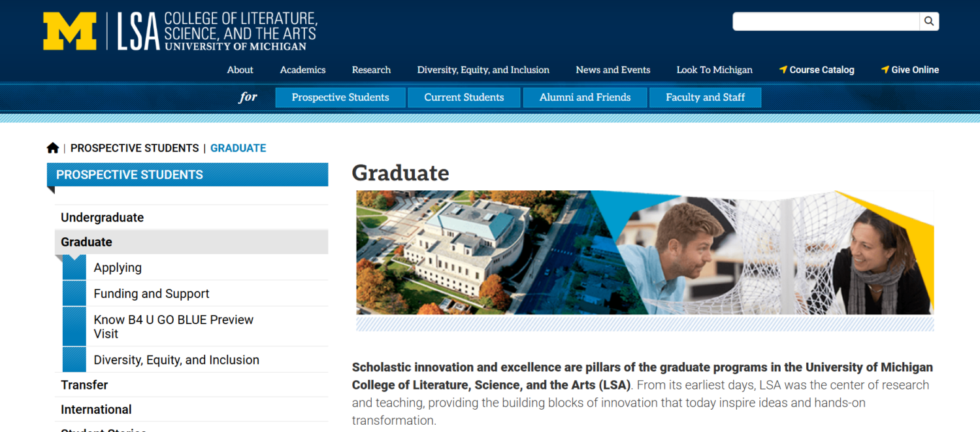
Task: Switch to the Current Students tab
Action: (x=464, y=97)
